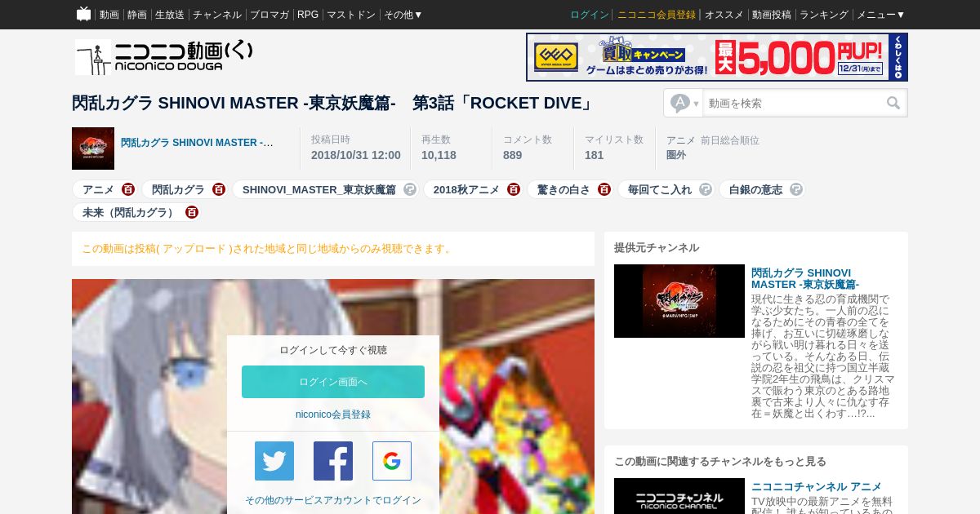The height and width of the screenshot is (514, 980).
Task: Open the dictionary icon beside 2018秋アニメ tag
Action: pyautogui.click(x=514, y=189)
